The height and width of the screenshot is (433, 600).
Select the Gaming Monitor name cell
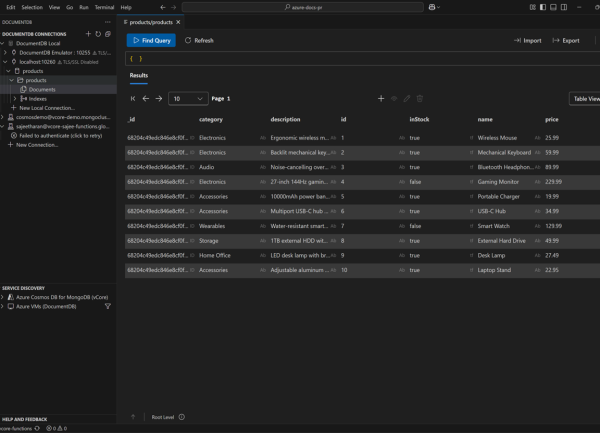coord(498,182)
